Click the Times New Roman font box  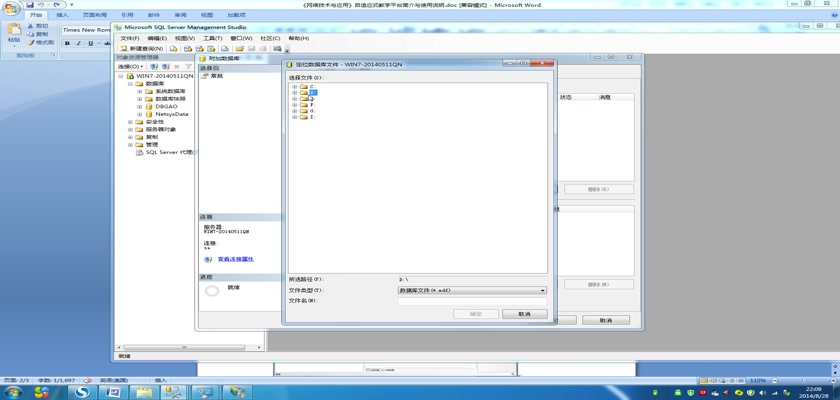click(86, 30)
